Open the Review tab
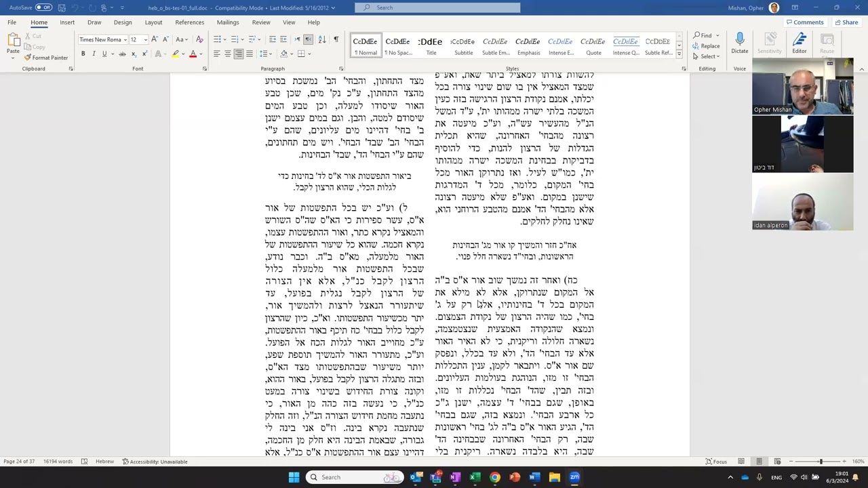 pyautogui.click(x=261, y=22)
